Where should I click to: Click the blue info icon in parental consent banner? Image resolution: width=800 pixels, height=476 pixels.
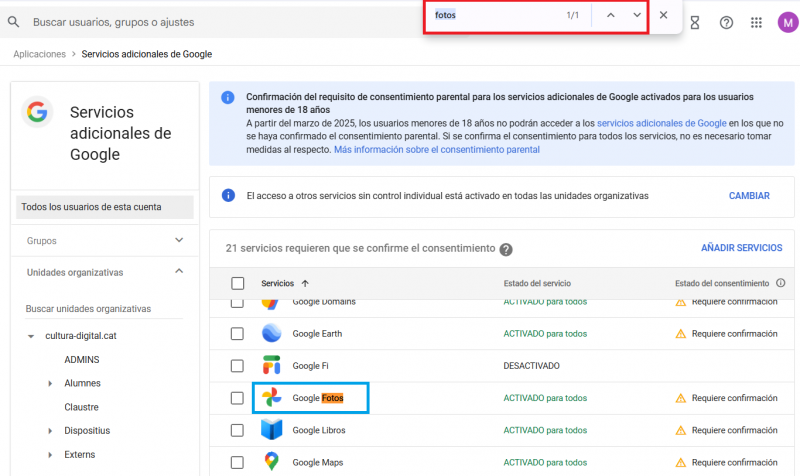pos(228,97)
